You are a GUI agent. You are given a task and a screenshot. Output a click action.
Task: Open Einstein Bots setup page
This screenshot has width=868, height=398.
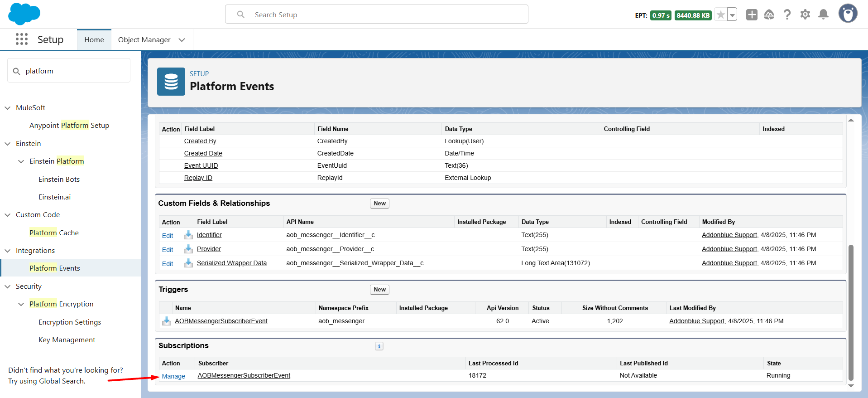(x=59, y=179)
